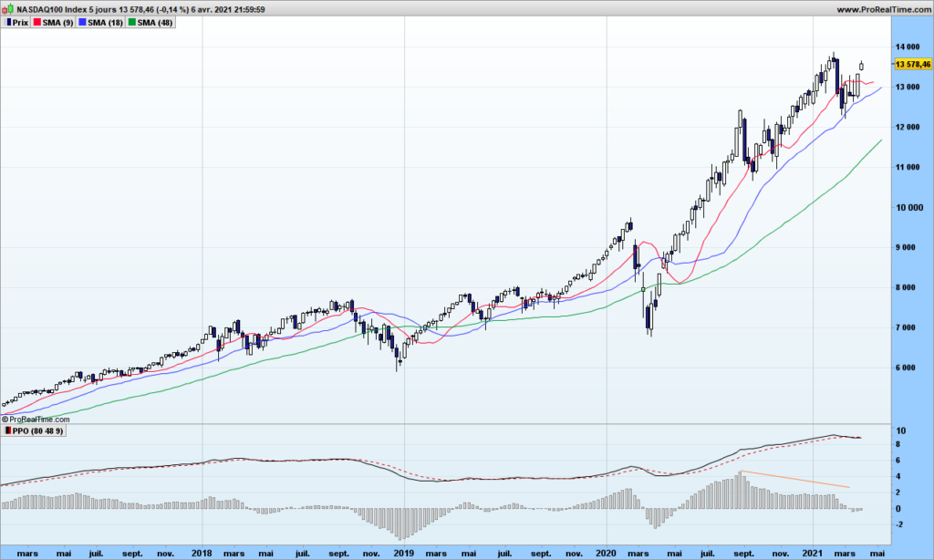The image size is (934, 560).
Task: Click the 2020 year label on time axis
Action: pyautogui.click(x=607, y=554)
